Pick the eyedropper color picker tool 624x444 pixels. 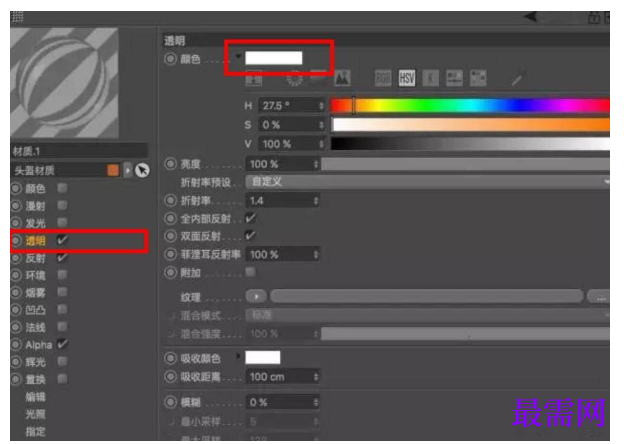click(517, 79)
